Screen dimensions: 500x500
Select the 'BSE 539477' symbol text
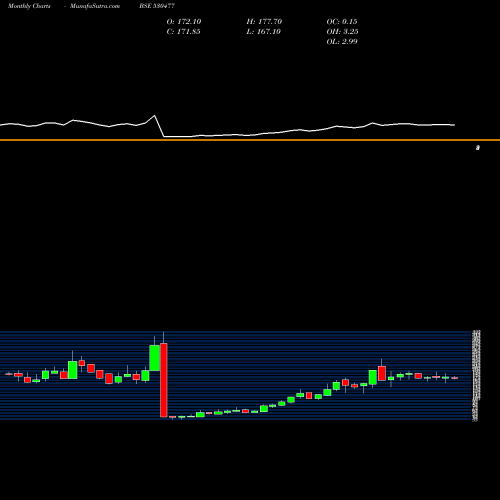point(157,6)
